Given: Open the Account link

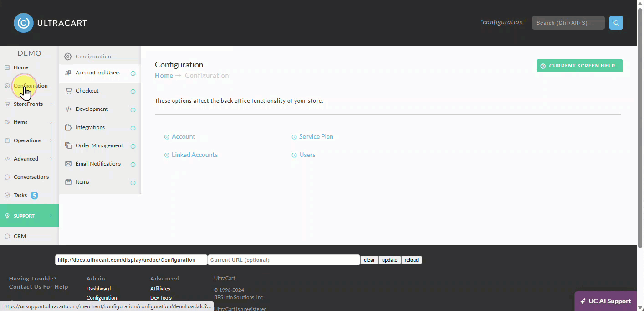Looking at the screenshot, I should (183, 136).
